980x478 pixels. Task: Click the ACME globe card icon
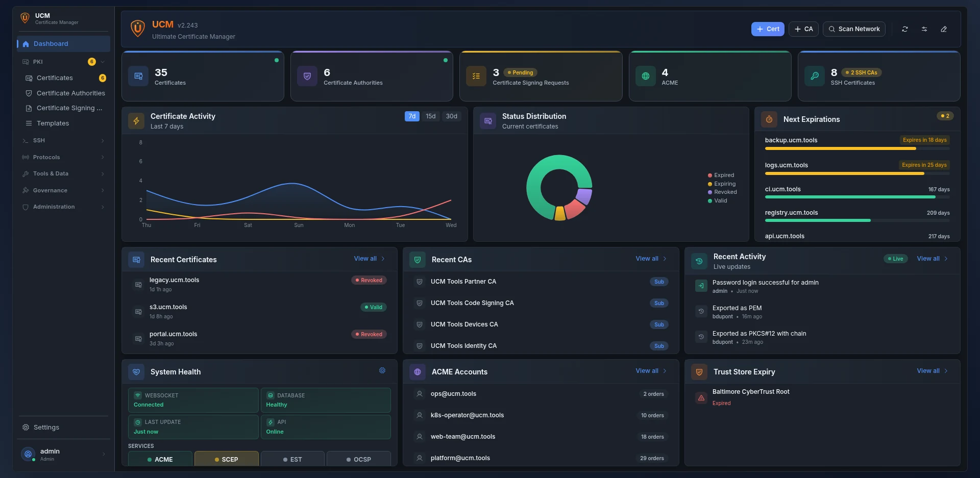coord(645,76)
